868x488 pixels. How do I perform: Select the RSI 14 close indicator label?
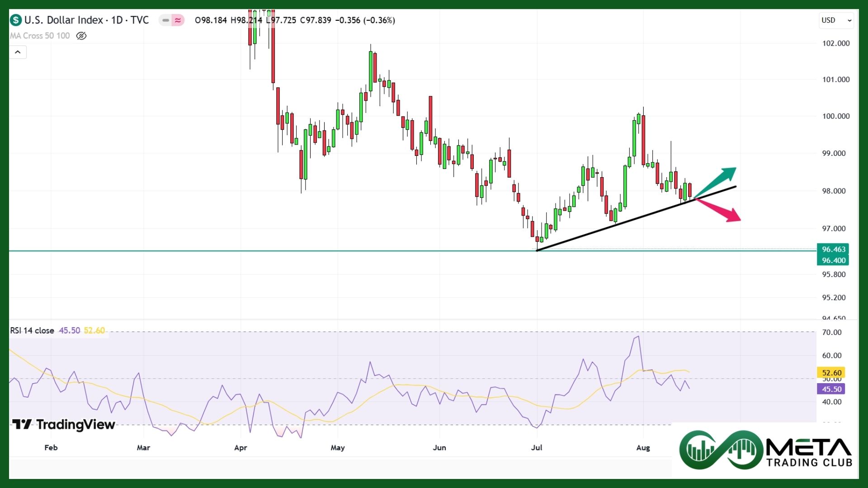tap(32, 330)
